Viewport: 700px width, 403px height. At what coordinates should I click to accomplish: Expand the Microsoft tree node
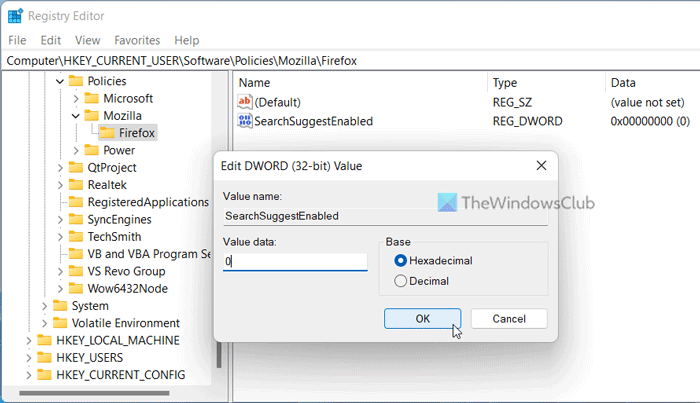tap(76, 99)
